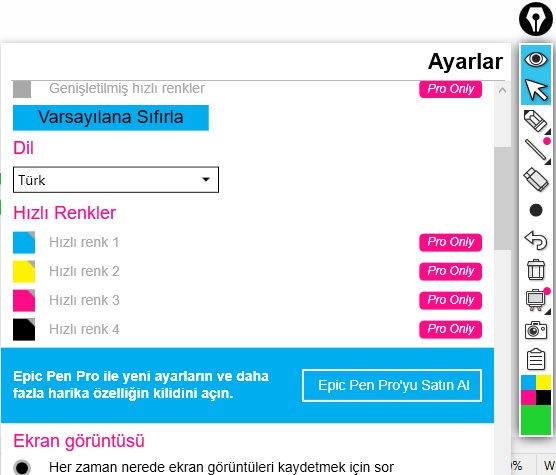The image size is (556, 475).
Task: Pick the green color from the toolbar palette
Action: (x=536, y=420)
